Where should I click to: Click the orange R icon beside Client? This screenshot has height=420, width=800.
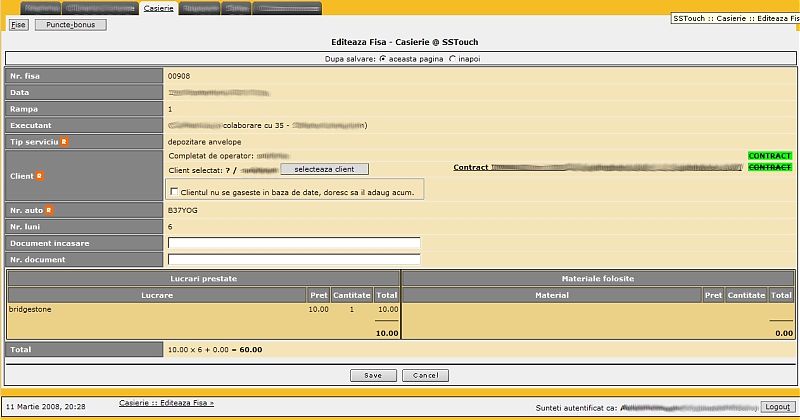click(x=39, y=176)
